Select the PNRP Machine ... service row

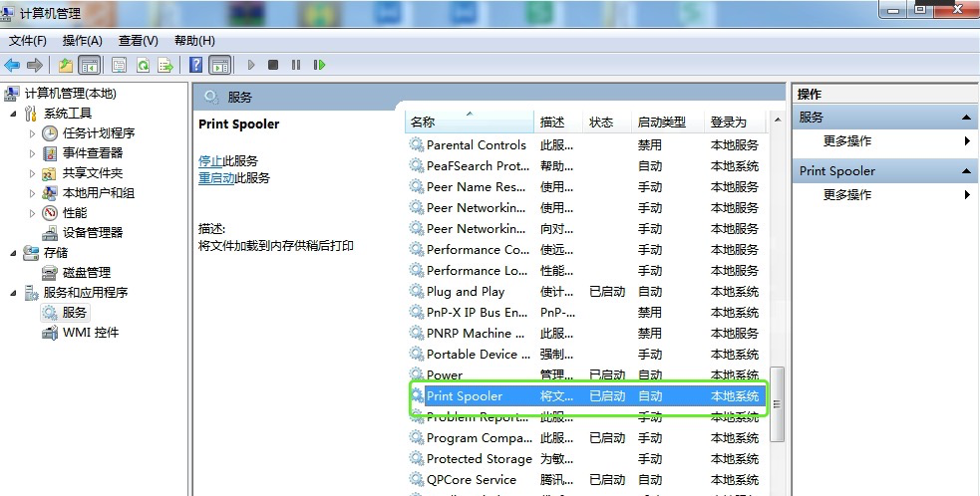pos(586,333)
